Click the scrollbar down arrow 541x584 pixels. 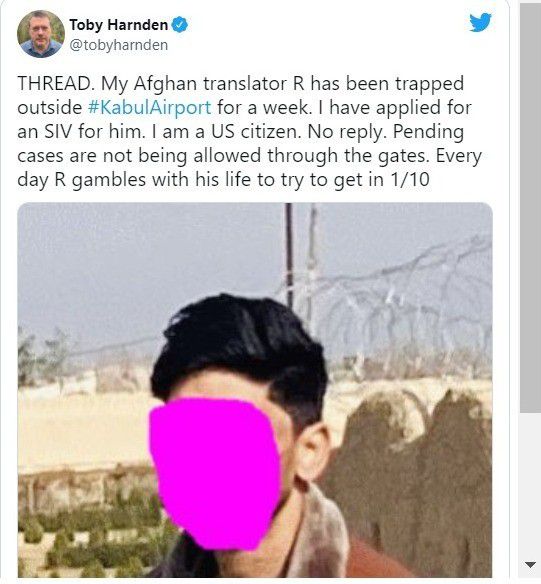pyautogui.click(x=530, y=564)
